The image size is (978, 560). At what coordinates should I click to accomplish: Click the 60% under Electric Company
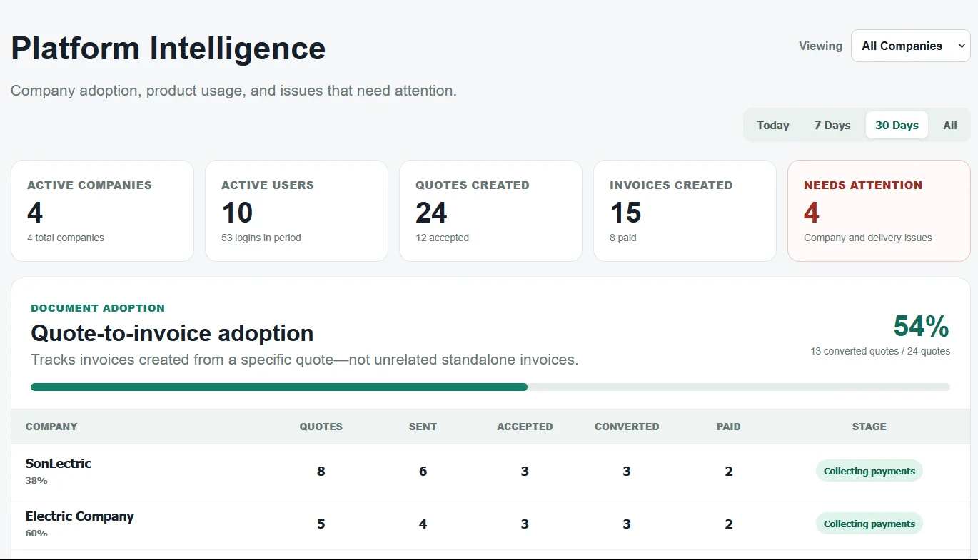pyautogui.click(x=36, y=534)
